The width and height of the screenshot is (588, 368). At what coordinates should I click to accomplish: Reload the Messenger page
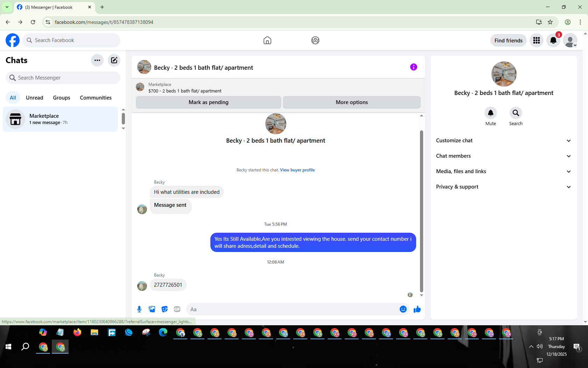tap(33, 22)
